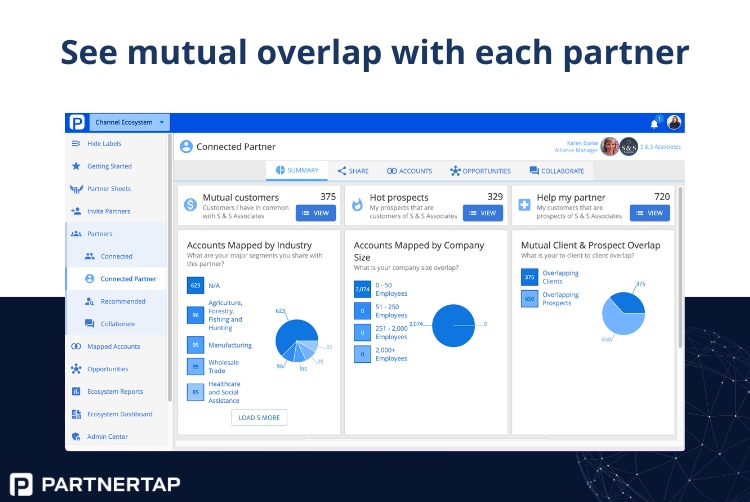The image size is (750, 502).
Task: Click the Overlapping Prospects label text
Action: tap(561, 299)
